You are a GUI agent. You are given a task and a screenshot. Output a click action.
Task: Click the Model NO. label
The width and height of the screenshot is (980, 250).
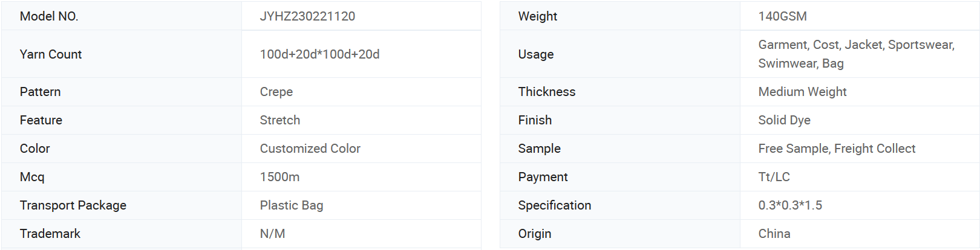(49, 16)
